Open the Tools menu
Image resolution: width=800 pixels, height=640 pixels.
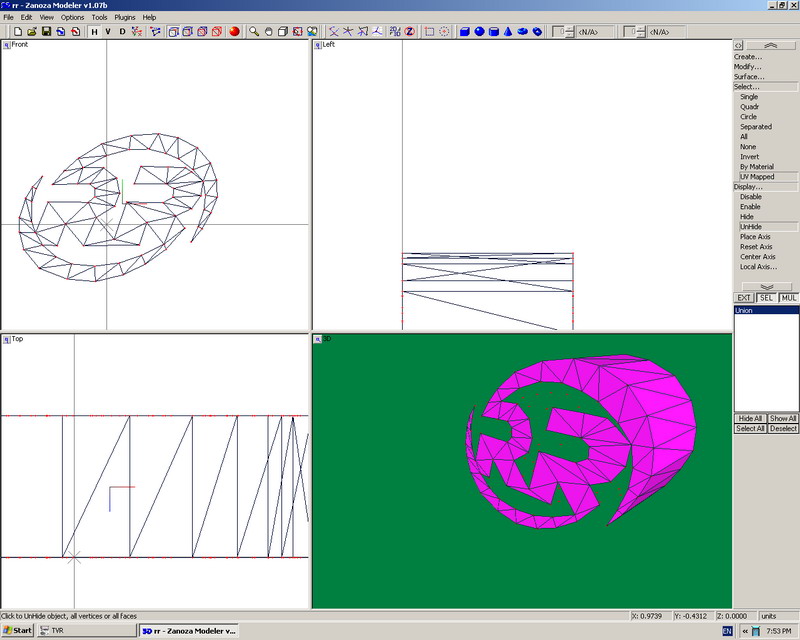(99, 17)
